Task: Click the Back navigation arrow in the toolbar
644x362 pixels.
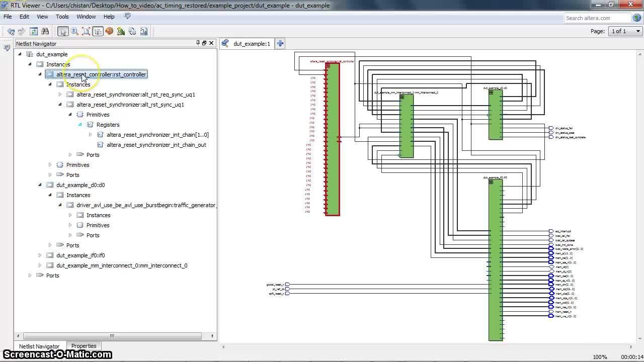Action: [x=11, y=31]
